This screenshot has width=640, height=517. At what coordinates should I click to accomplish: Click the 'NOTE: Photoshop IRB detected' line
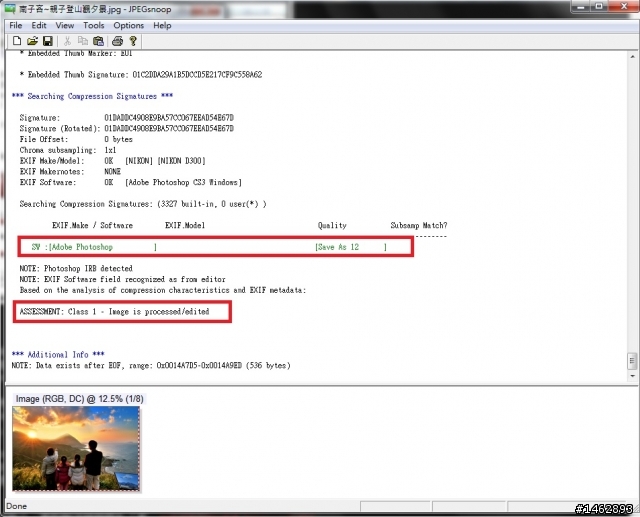pyautogui.click(x=76, y=268)
